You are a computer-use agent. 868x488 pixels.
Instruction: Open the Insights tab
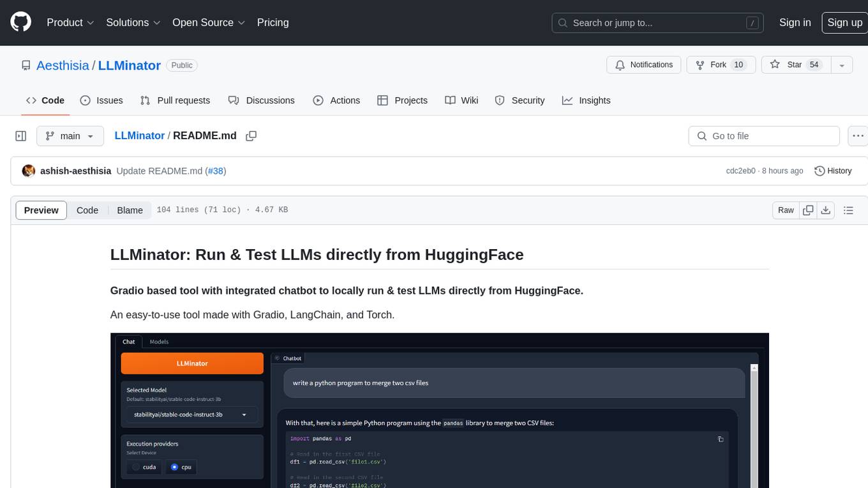[586, 100]
